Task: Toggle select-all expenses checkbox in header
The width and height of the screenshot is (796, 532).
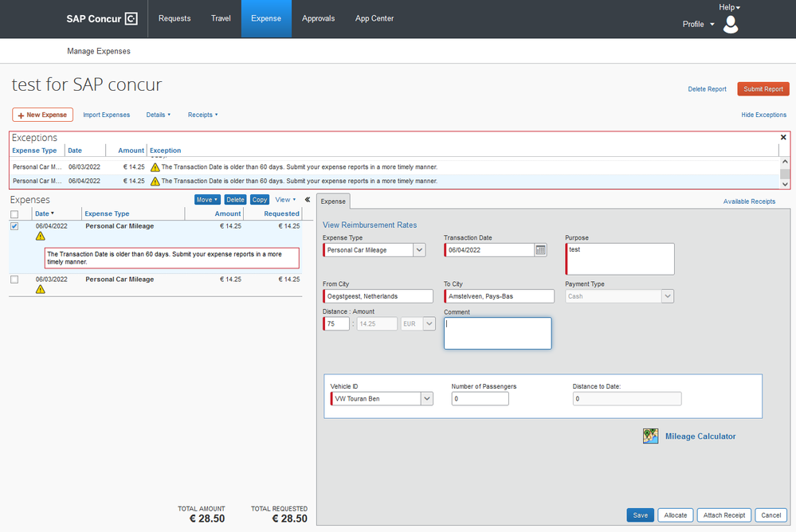Action: tap(14, 214)
